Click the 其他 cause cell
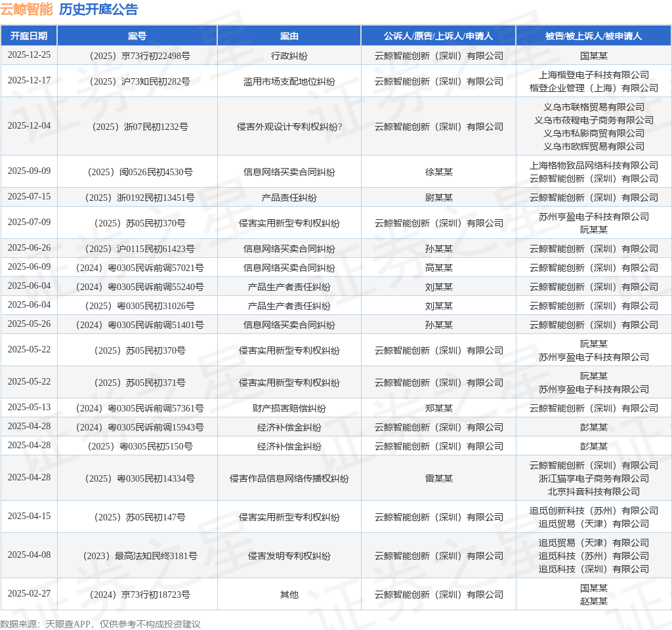672x630 pixels. [x=289, y=595]
